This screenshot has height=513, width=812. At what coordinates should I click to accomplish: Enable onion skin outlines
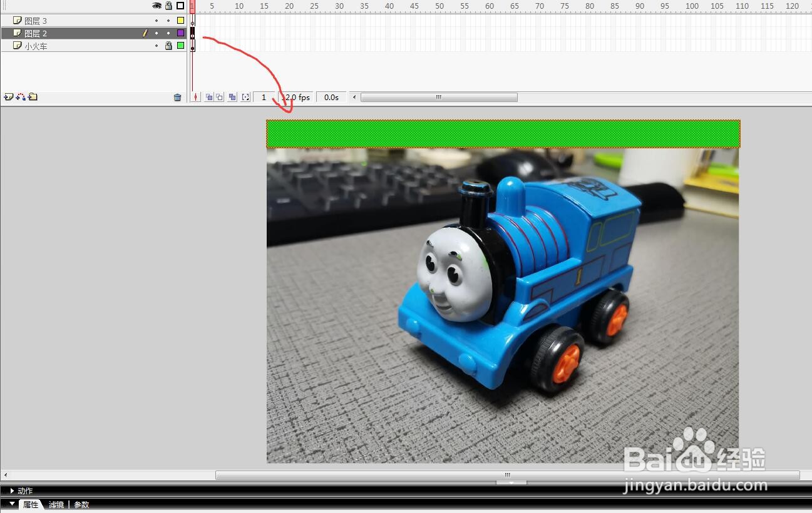pos(219,97)
